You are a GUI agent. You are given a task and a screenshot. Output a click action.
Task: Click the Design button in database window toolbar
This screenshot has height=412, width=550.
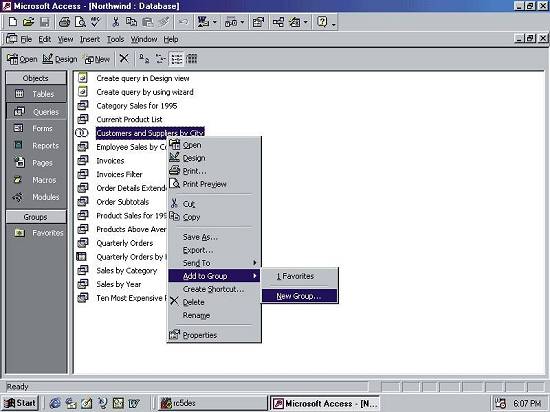coord(60,59)
